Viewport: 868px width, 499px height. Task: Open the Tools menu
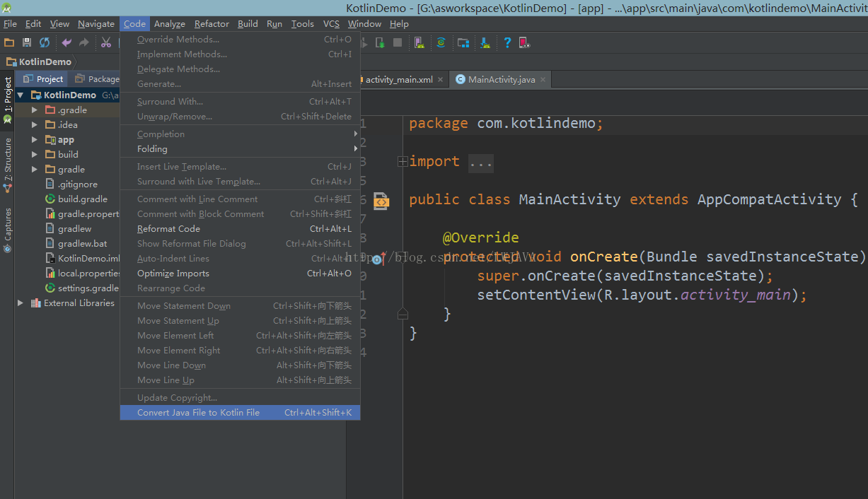pyautogui.click(x=303, y=23)
